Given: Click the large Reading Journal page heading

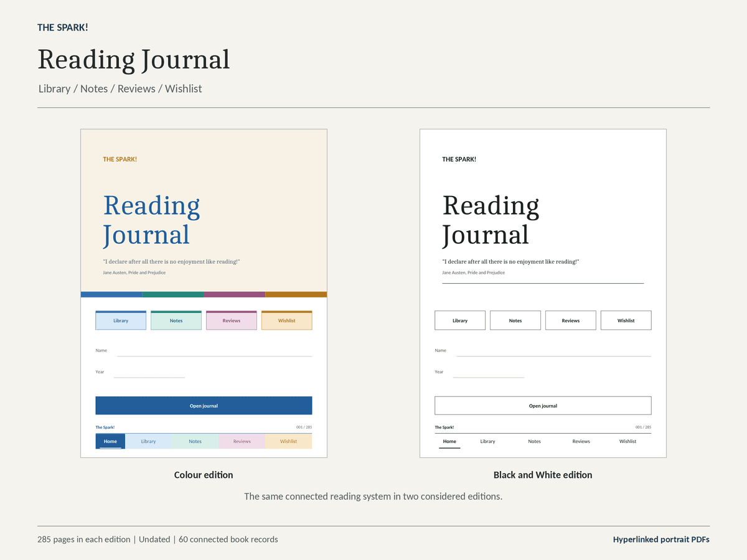Looking at the screenshot, I should 134,60.
